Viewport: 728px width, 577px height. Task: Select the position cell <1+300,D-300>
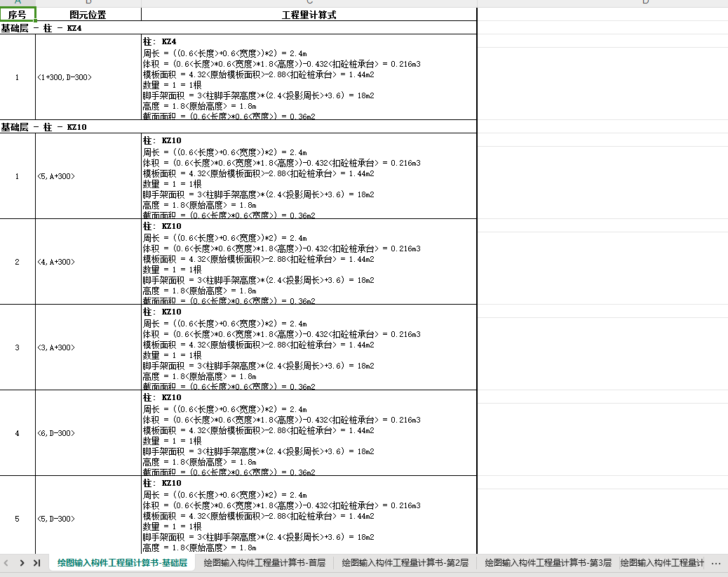tap(88, 77)
